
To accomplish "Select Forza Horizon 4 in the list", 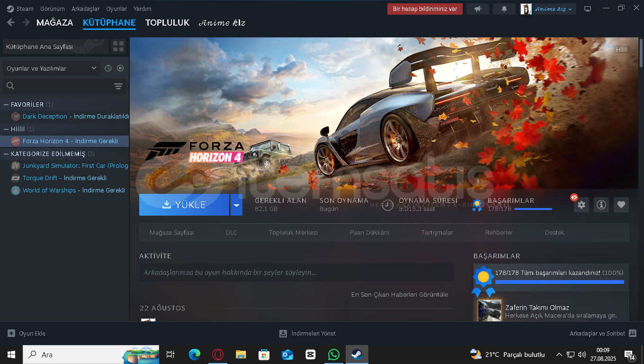I will pyautogui.click(x=64, y=141).
